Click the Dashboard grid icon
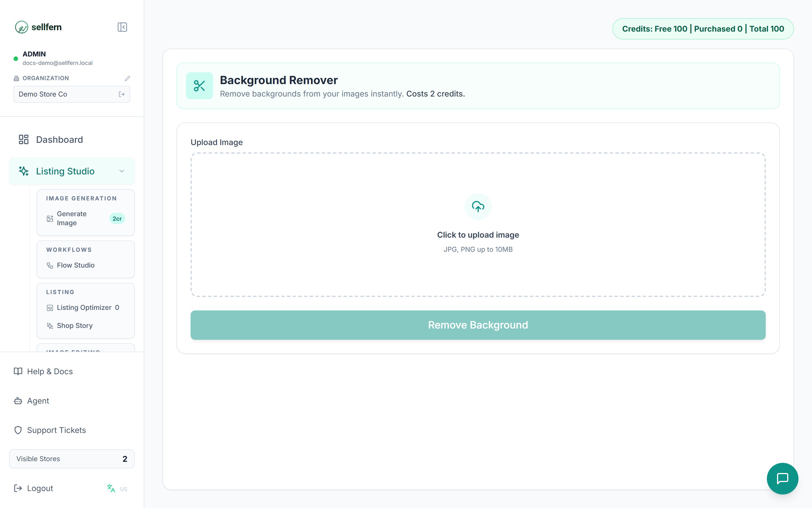The height and width of the screenshot is (508, 812). click(x=23, y=139)
